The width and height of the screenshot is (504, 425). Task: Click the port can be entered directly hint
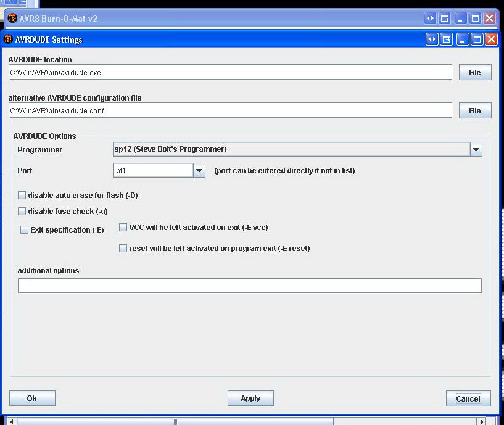[x=284, y=170]
